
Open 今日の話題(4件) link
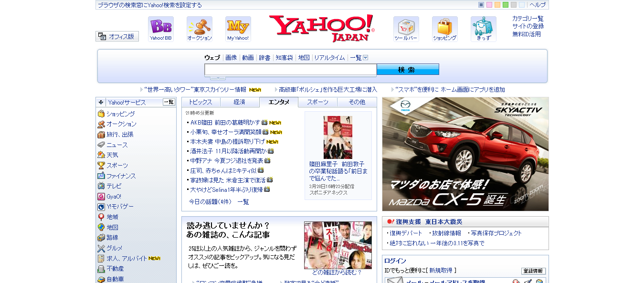click(210, 202)
